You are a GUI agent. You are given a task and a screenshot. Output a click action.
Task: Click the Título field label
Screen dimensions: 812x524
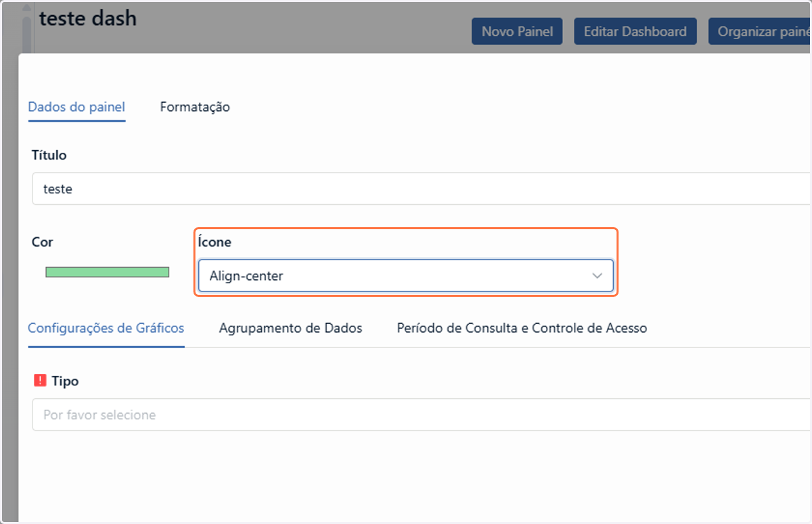pos(49,155)
